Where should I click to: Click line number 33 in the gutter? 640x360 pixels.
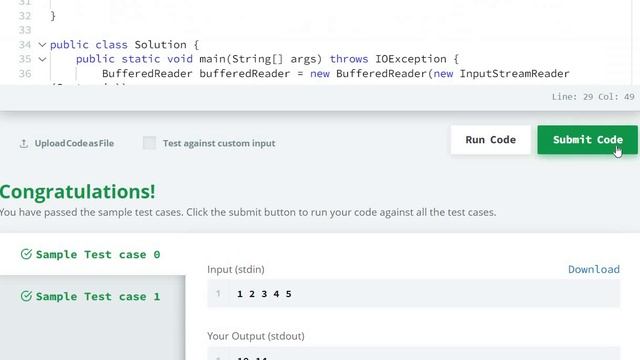(25, 30)
